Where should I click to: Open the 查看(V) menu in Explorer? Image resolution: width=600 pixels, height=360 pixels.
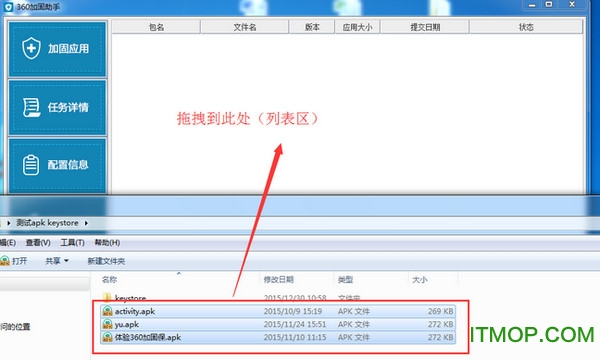pos(38,243)
